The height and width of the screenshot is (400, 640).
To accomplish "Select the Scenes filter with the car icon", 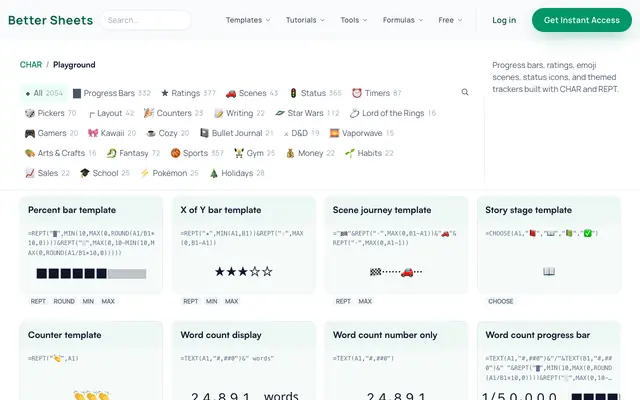I will click(x=252, y=93).
